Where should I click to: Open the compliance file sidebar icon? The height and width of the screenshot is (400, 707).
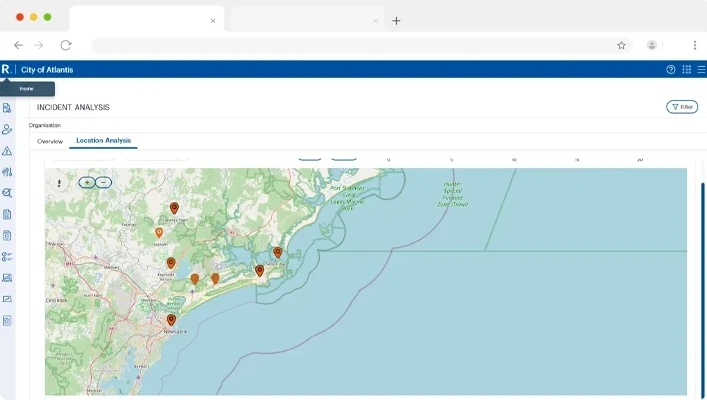[7, 235]
